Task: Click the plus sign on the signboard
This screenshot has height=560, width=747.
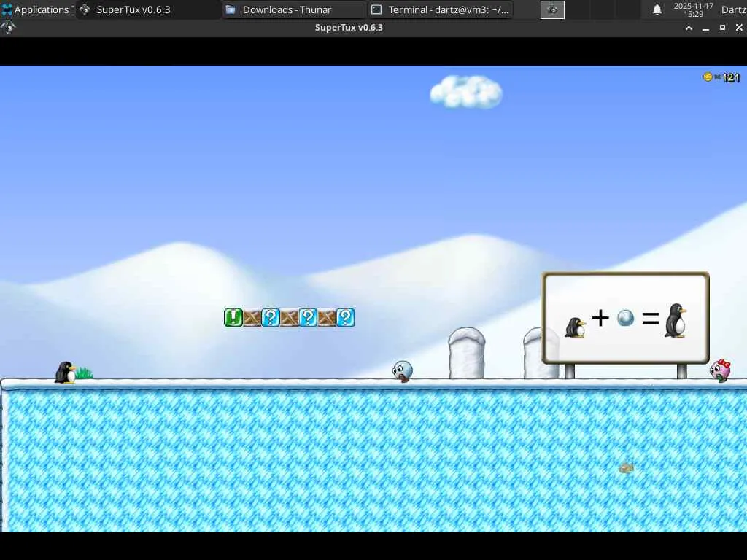Action: tap(600, 318)
